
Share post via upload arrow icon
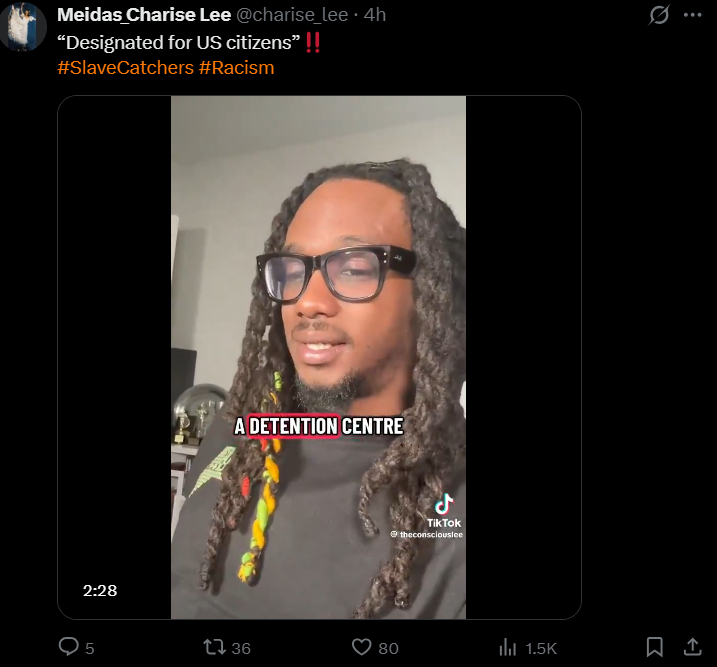click(x=692, y=647)
